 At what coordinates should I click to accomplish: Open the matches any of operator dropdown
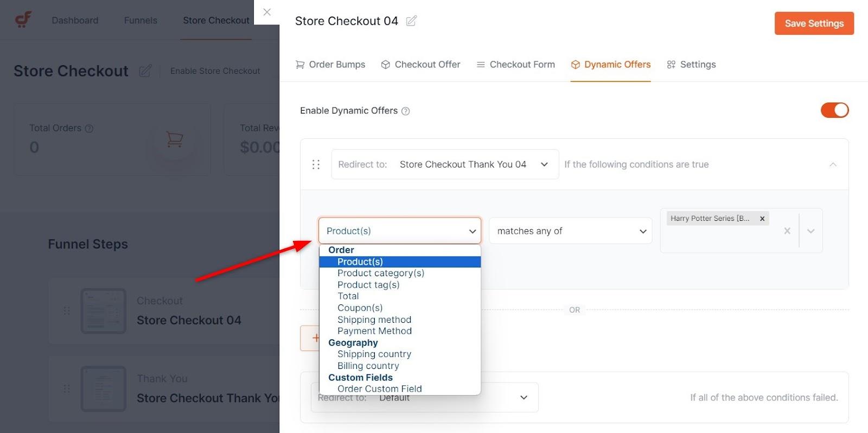(x=570, y=231)
